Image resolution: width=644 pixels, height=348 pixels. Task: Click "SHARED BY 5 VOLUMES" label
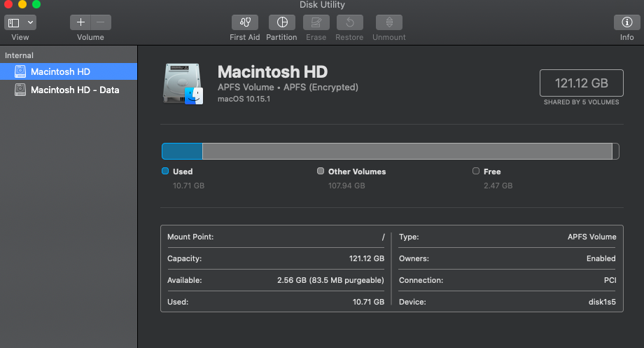tap(581, 102)
